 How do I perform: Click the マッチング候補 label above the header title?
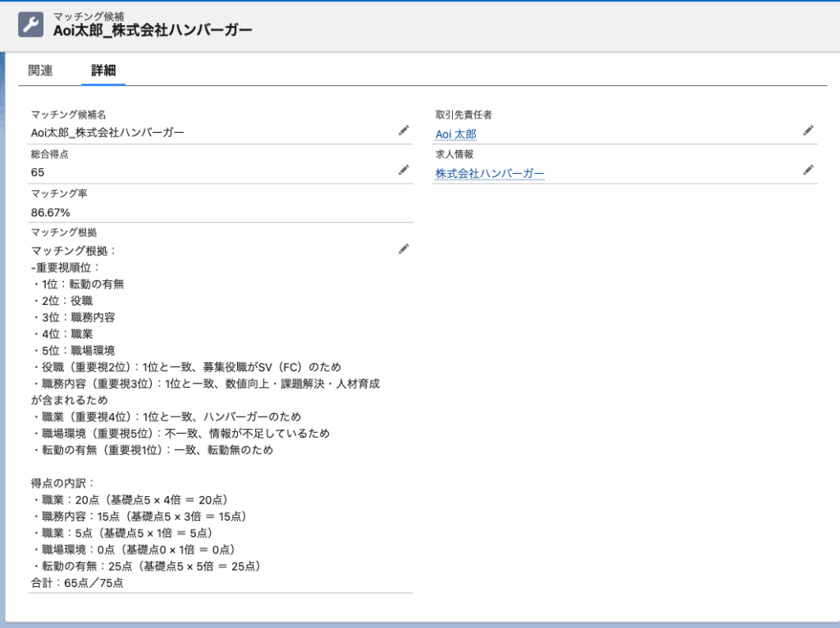pyautogui.click(x=88, y=16)
